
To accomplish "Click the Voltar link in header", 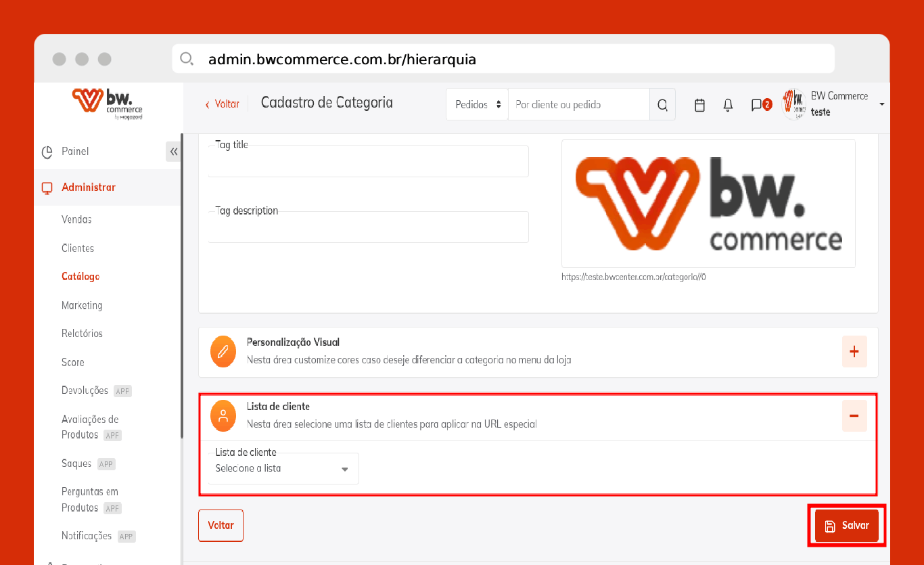I will (x=223, y=104).
